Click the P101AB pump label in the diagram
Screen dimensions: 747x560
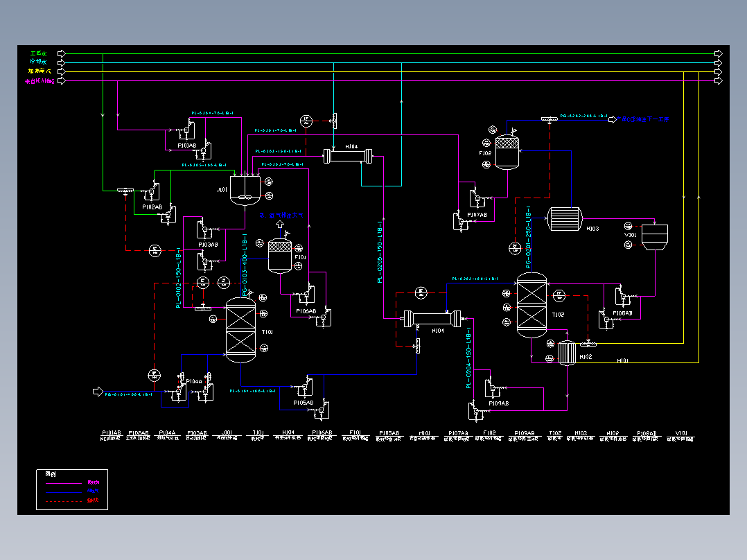pyautogui.click(x=187, y=146)
